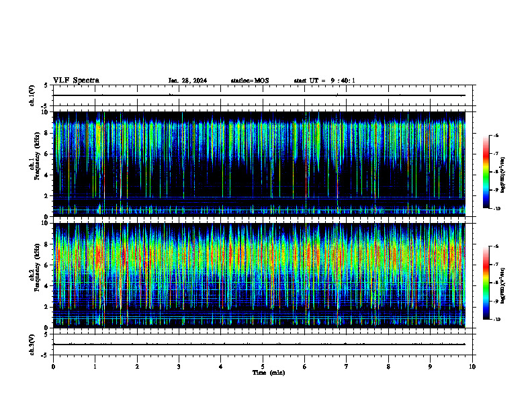The image size is (532, 411).
Task: Click the "ch.3(V)" axis label of bottom waveform
Action: click(x=32, y=345)
